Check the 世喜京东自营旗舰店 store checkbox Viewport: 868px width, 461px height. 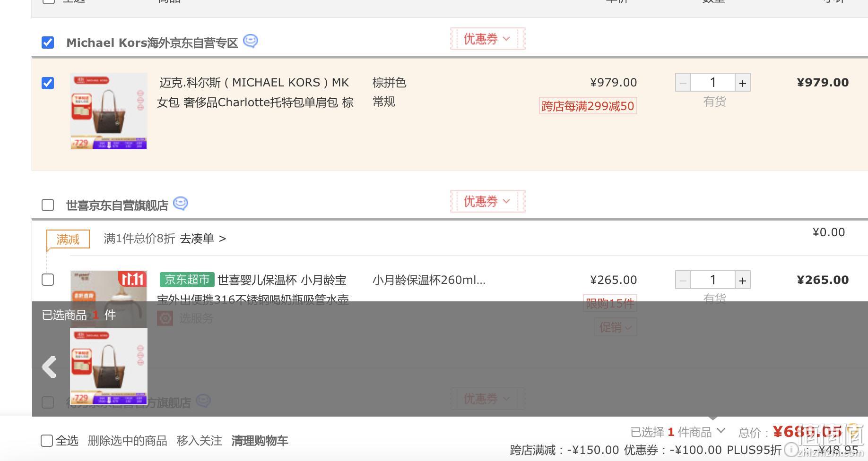coord(48,205)
